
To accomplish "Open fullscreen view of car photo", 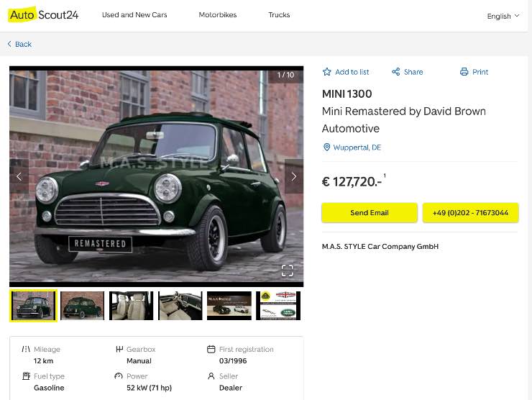I will coord(287,271).
